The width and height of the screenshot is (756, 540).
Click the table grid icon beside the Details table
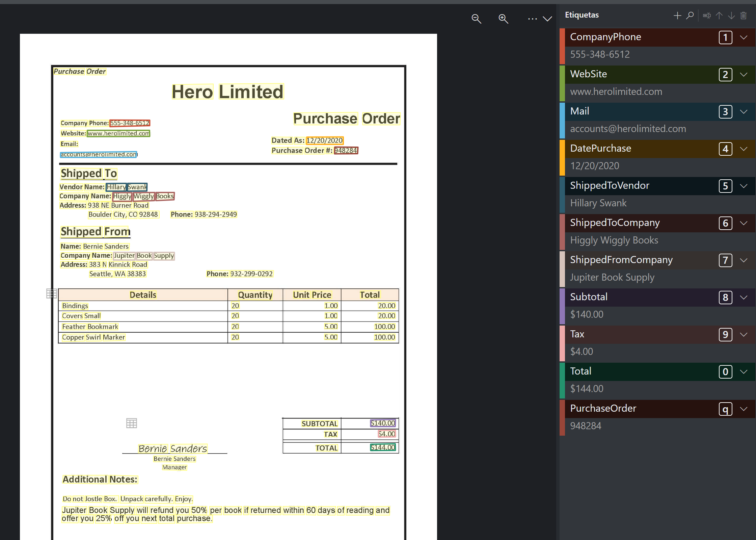point(51,293)
